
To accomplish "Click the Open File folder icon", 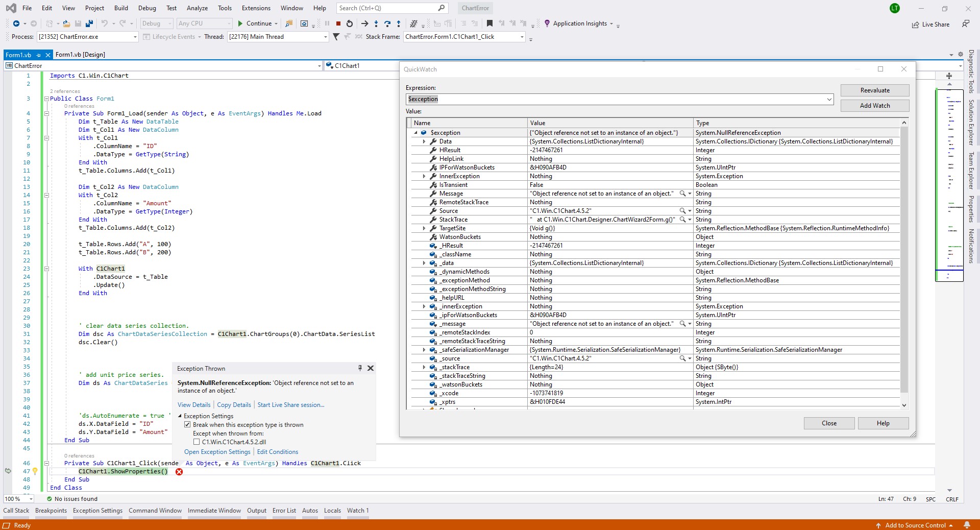I will click(66, 23).
